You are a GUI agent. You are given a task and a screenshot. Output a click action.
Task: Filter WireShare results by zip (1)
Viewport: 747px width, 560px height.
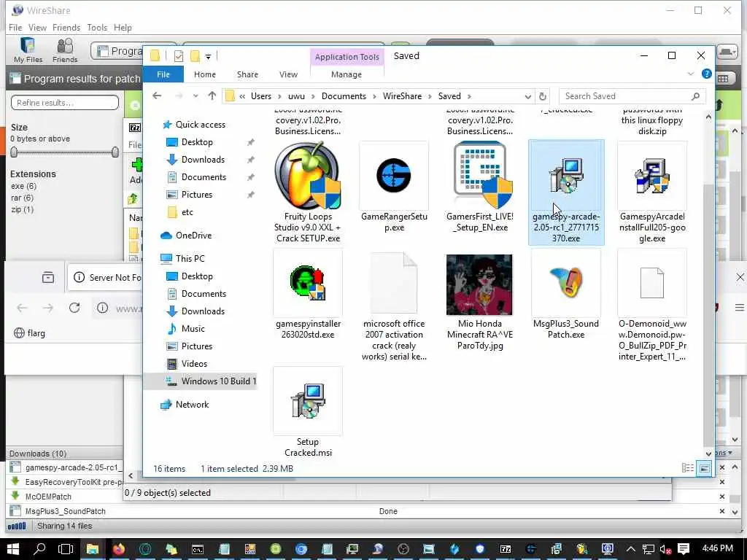point(23,209)
